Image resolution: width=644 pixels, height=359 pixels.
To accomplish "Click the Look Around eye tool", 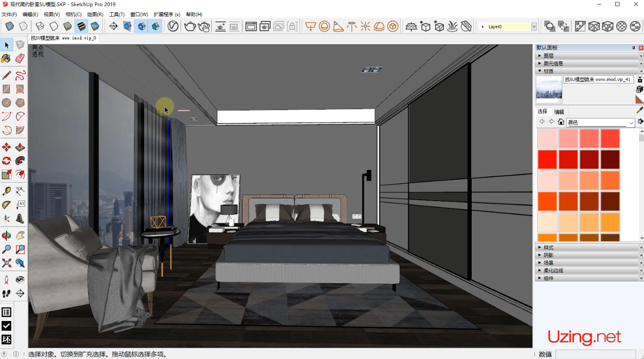I will coord(19,279).
